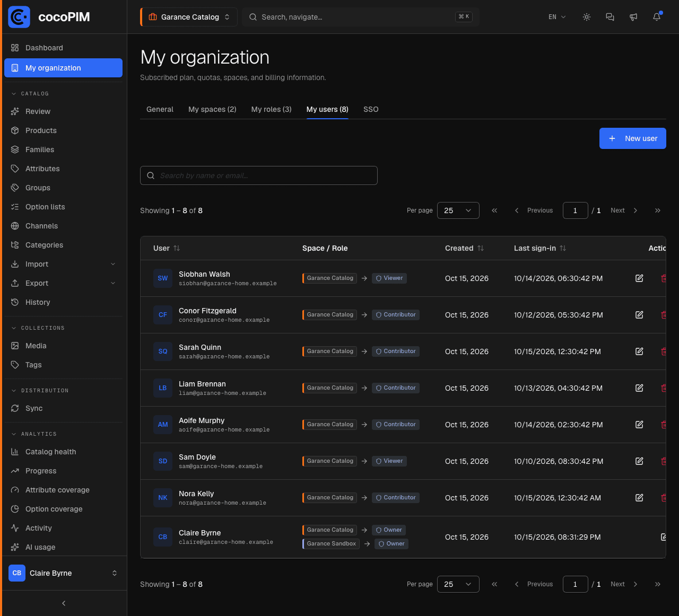Open the My spaces (2) tab
Image resolution: width=679 pixels, height=616 pixels.
click(212, 109)
